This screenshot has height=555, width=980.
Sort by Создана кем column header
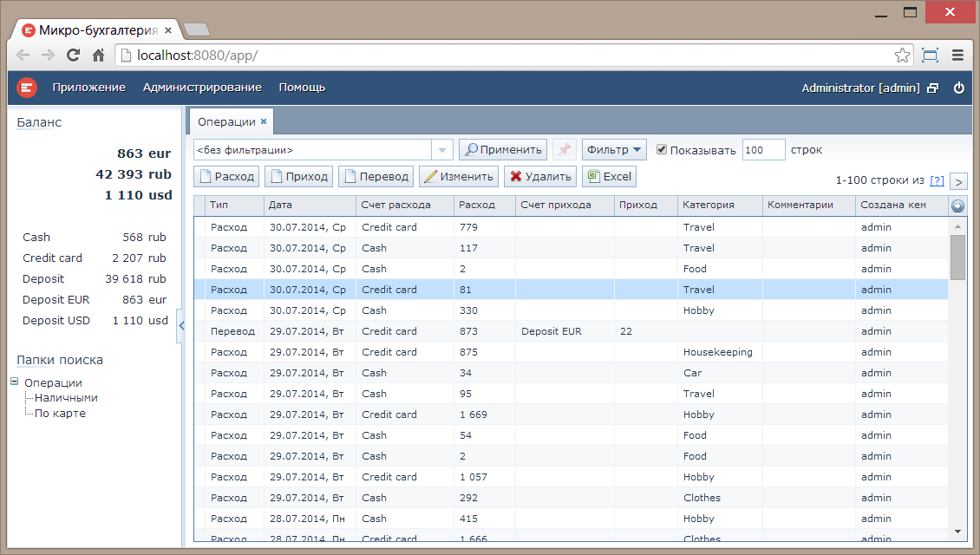901,205
